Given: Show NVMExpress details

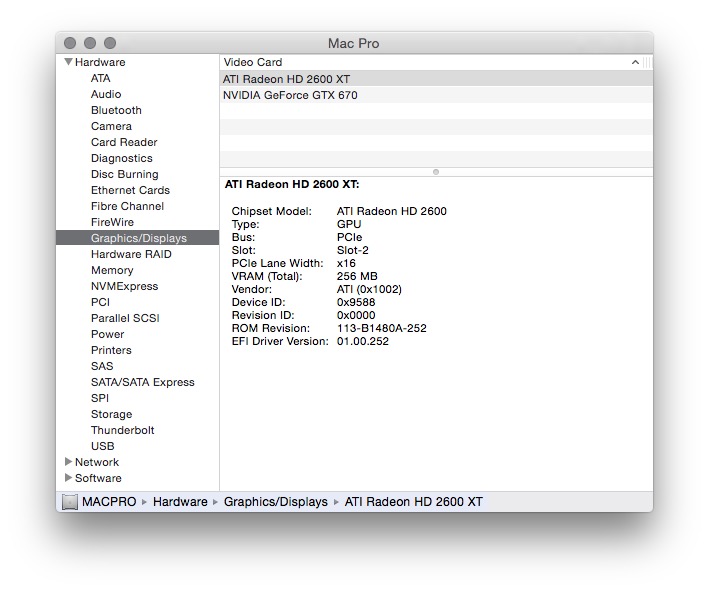Looking at the screenshot, I should pos(124,286).
